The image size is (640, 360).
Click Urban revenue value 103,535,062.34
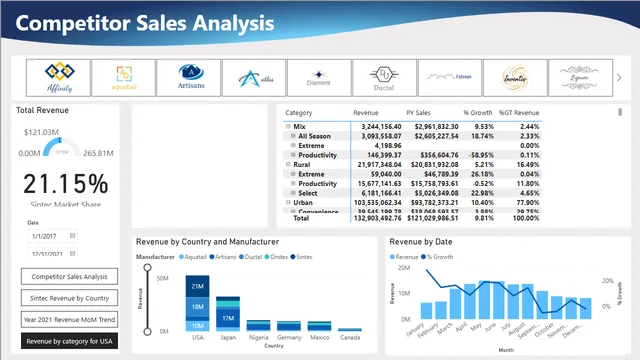378,202
